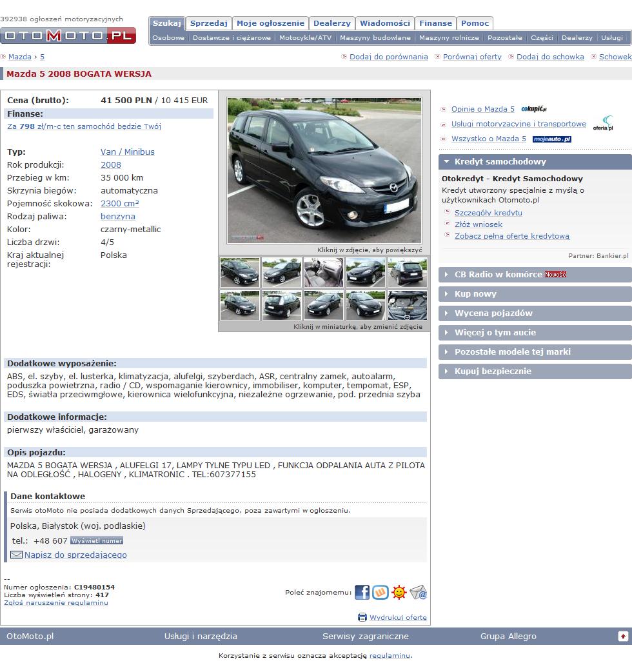632x672 pixels.
Task: Select the Usługi category
Action: pos(612,37)
